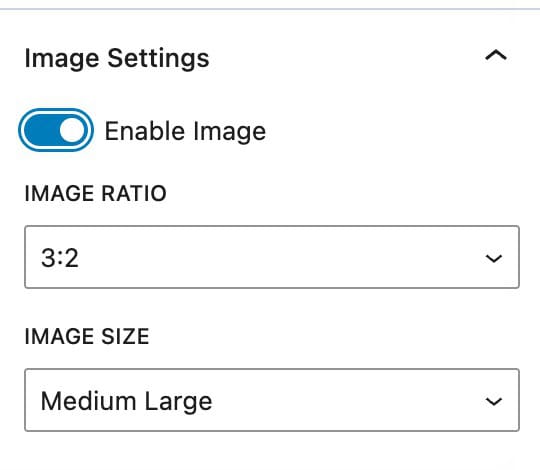Click the Image Size dropdown arrow
Viewport: 540px width, 470px height.
494,401
